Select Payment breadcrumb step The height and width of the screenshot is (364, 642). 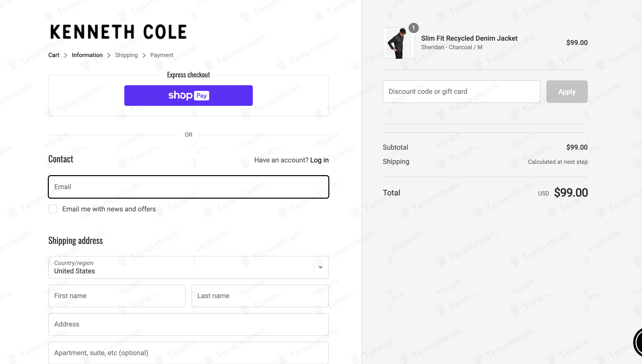162,55
